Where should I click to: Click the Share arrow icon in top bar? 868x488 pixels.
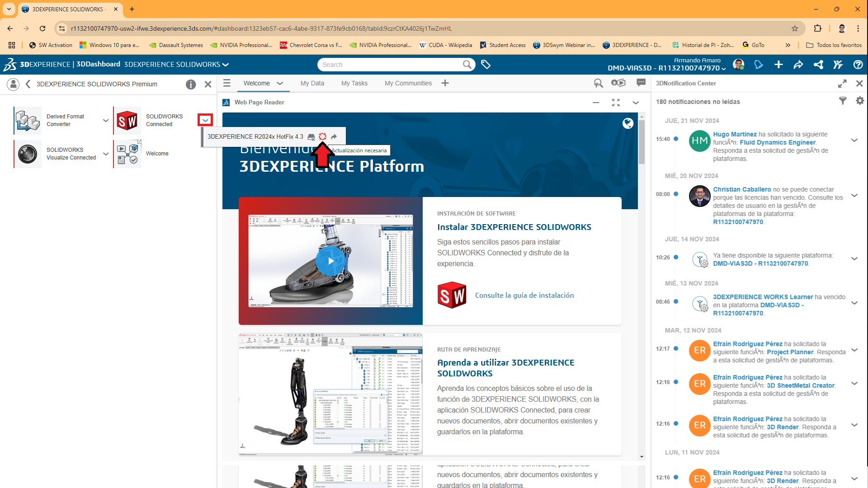[x=798, y=65]
